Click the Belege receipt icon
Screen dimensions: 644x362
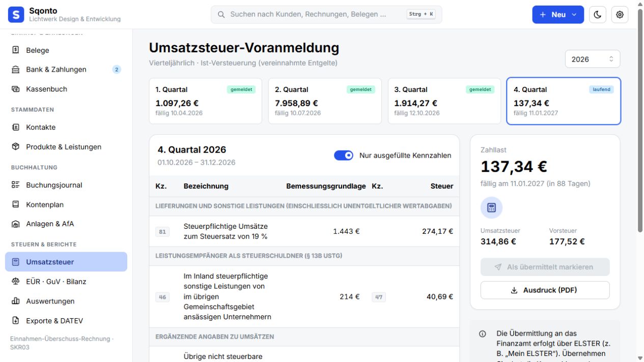click(16, 50)
